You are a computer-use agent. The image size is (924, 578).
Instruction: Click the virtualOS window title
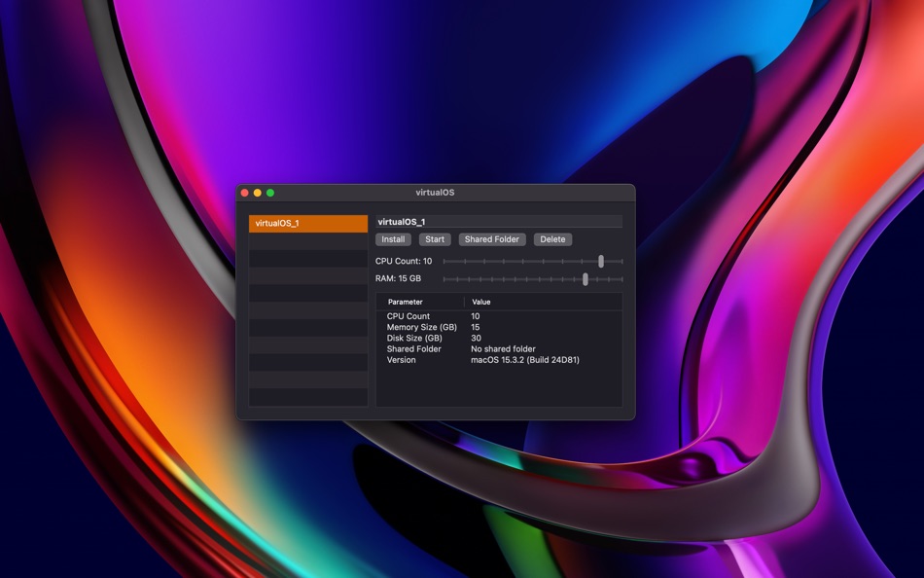(436, 193)
